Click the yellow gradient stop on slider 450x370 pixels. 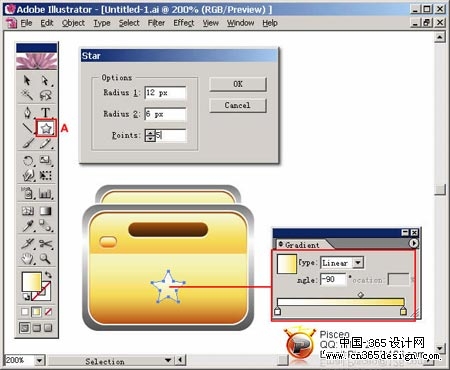[x=403, y=311]
